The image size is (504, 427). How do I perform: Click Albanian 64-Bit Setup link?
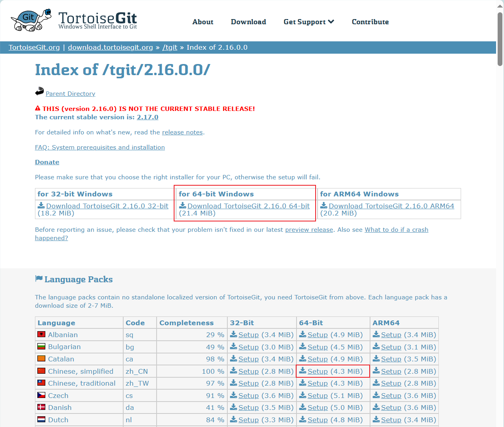click(x=318, y=335)
